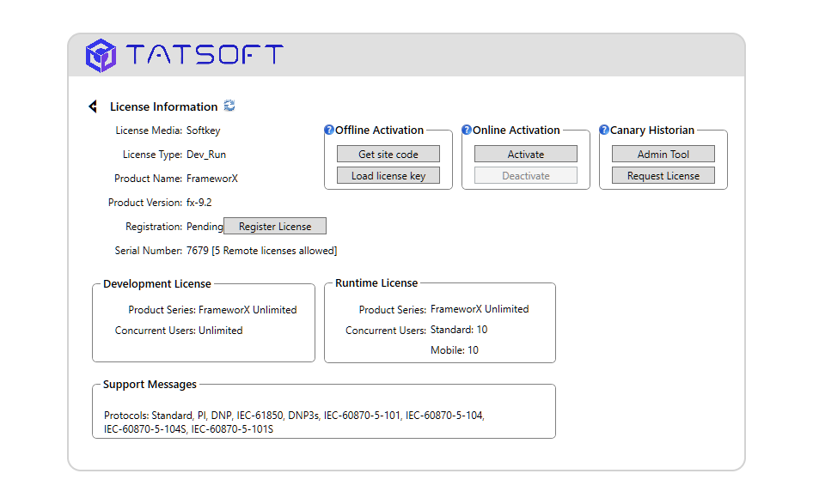This screenshot has height=504, width=813.
Task: Click the Protocols support message text
Action: (x=294, y=422)
